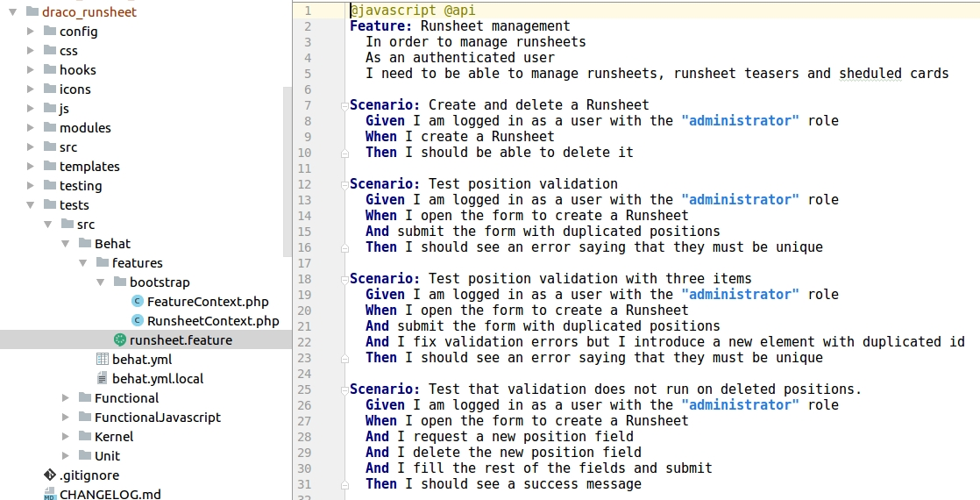Click the css folder icon
The height and width of the screenshot is (500, 980).
tap(50, 50)
